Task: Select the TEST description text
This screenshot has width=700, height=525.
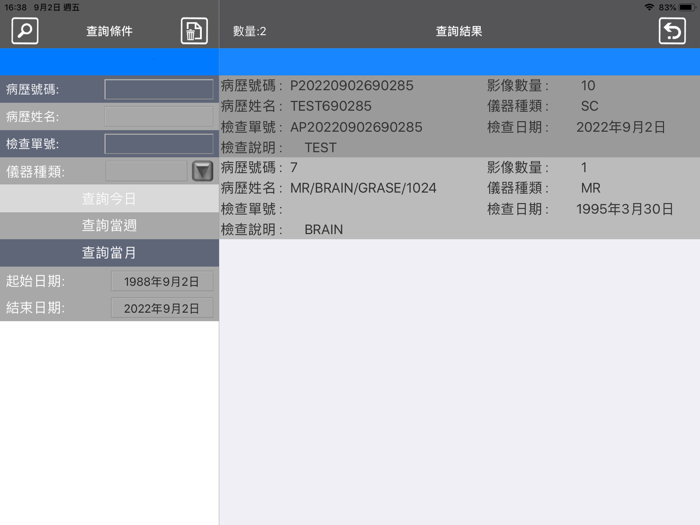Action: click(321, 148)
